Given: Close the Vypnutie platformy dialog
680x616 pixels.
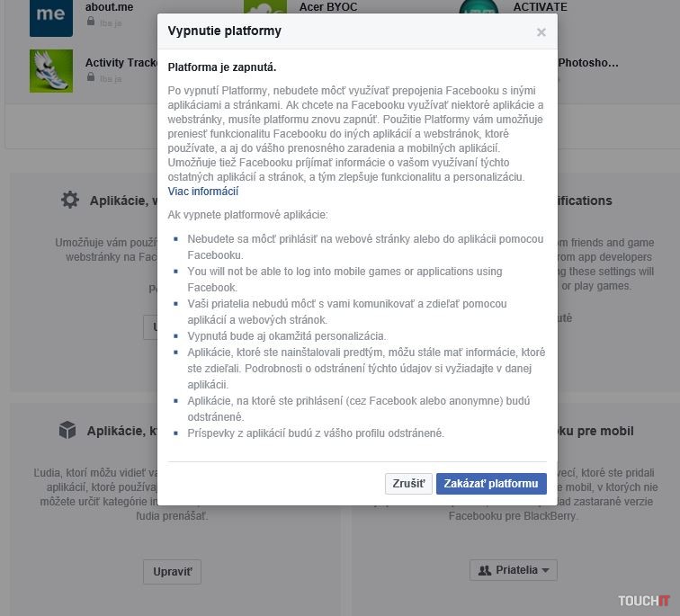Looking at the screenshot, I should (x=541, y=32).
